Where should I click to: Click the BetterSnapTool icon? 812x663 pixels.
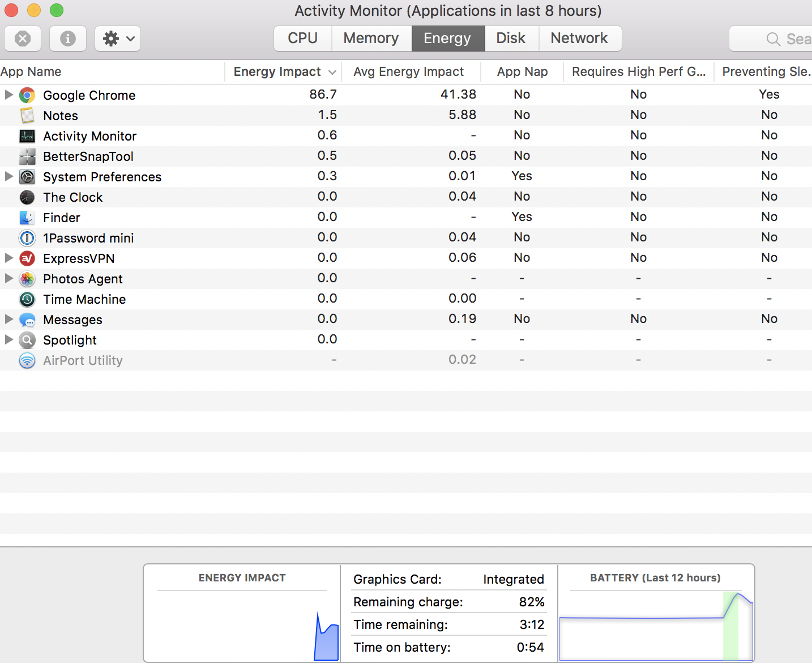tap(27, 156)
